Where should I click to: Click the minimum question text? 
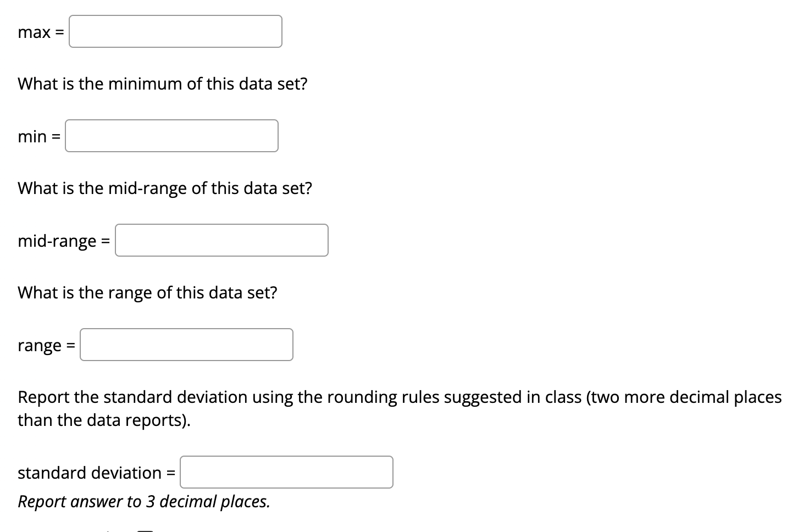click(x=162, y=84)
